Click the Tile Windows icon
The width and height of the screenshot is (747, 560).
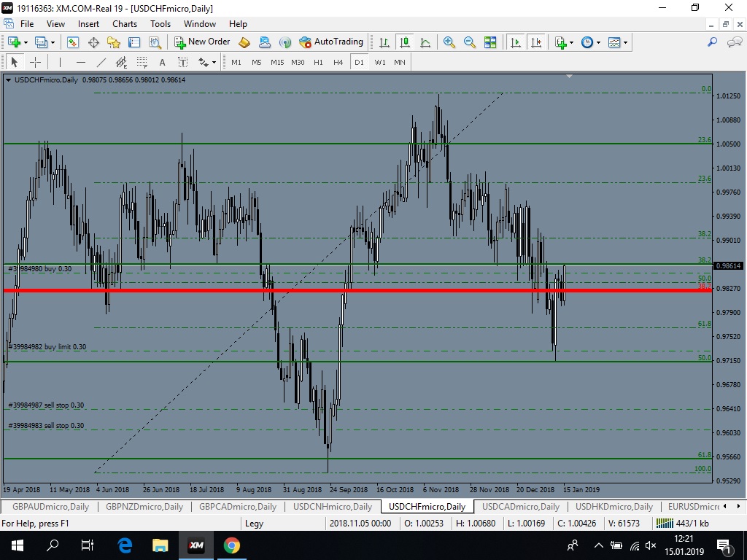[x=490, y=42]
